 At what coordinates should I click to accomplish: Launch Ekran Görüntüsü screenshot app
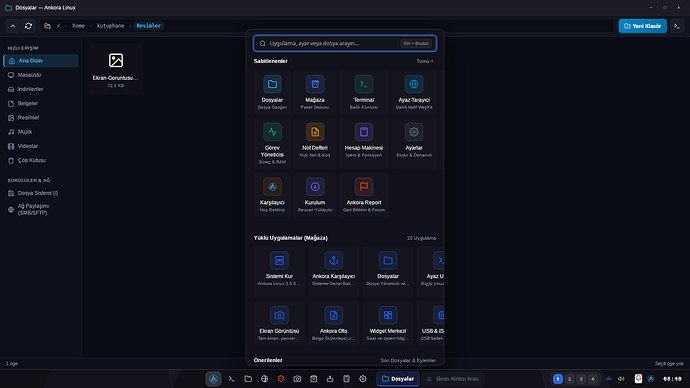(x=279, y=324)
